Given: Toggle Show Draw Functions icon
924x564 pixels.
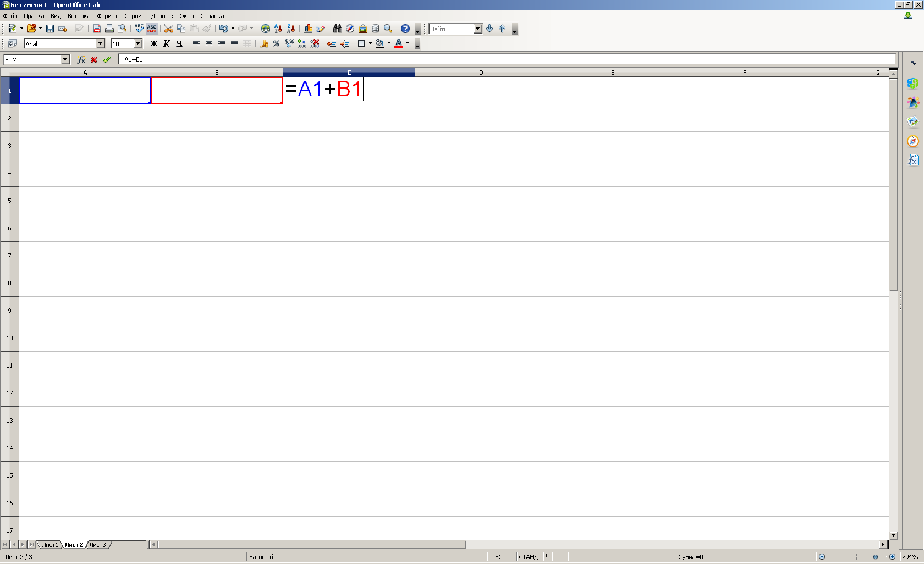Looking at the screenshot, I should point(321,29).
